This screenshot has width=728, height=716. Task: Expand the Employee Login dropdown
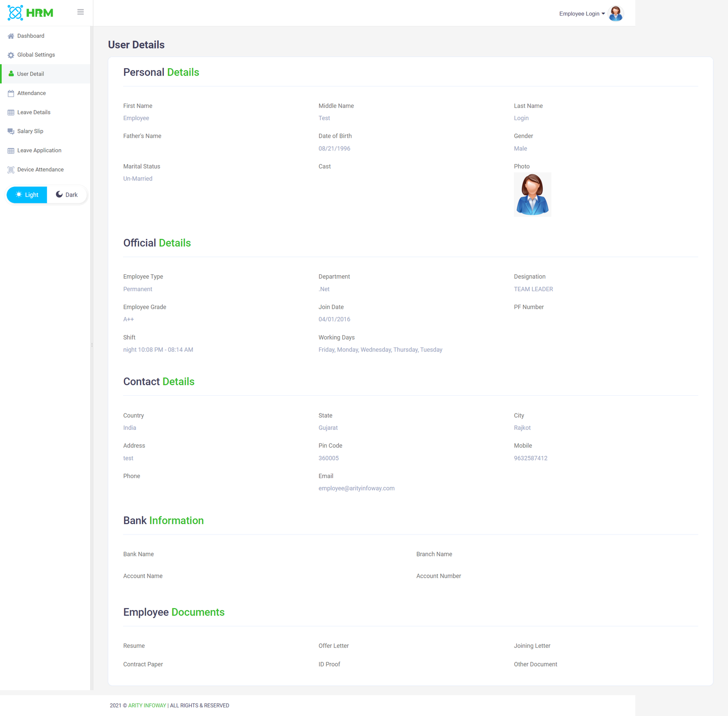pos(581,14)
